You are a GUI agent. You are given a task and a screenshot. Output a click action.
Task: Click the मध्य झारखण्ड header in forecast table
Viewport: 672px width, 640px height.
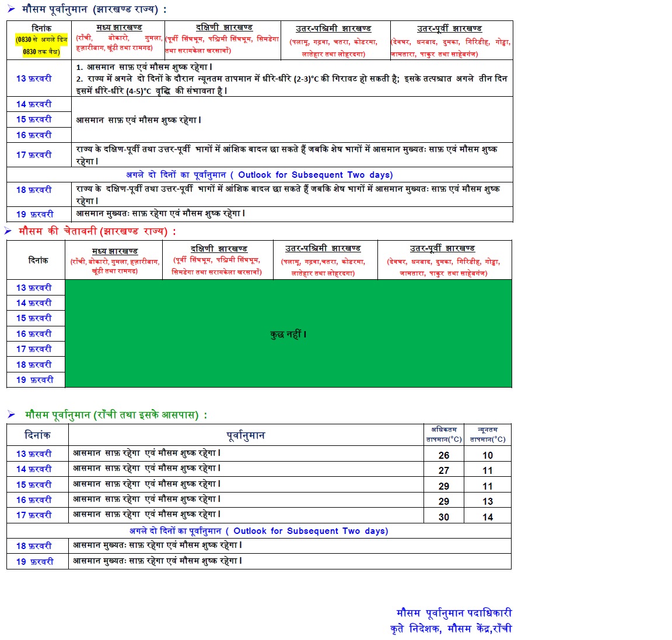click(119, 27)
